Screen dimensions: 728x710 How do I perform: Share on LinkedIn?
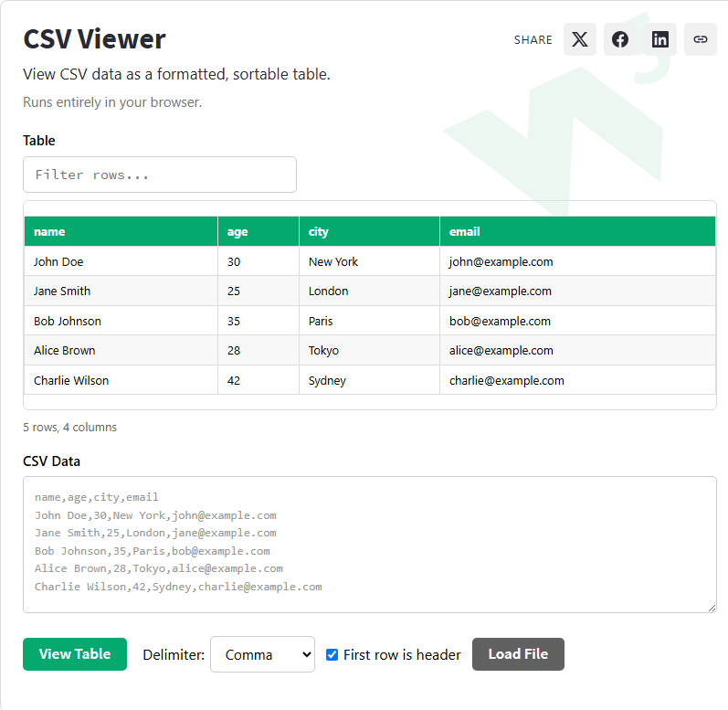659,39
